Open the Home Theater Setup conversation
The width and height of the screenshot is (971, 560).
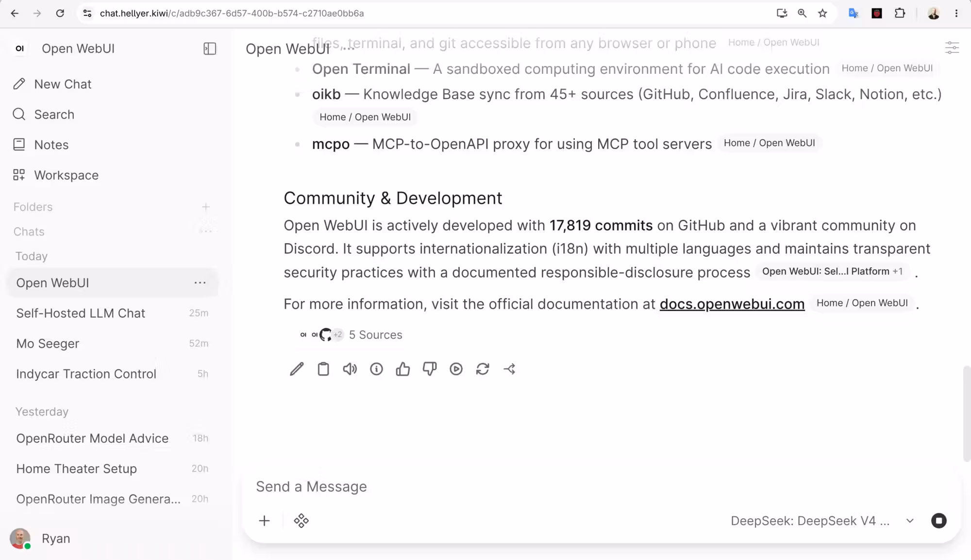click(112, 469)
